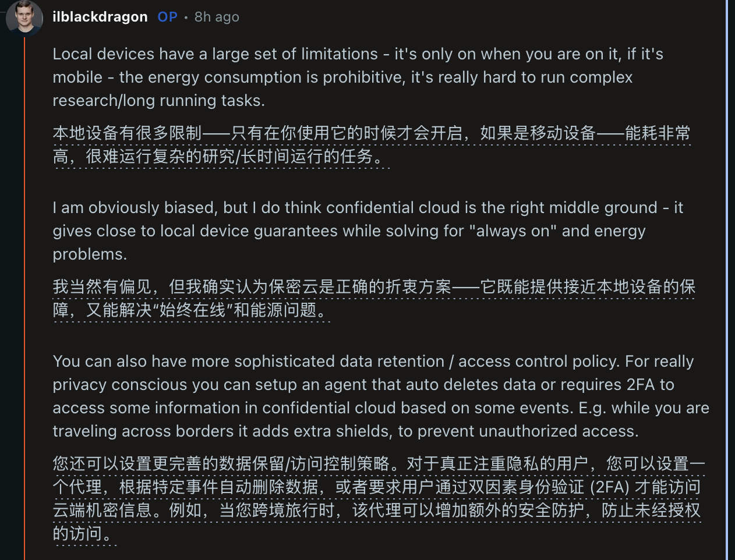The image size is (735, 560).
Task: Open comment permalink via '8h ago' timestamp
Action: pos(216,16)
